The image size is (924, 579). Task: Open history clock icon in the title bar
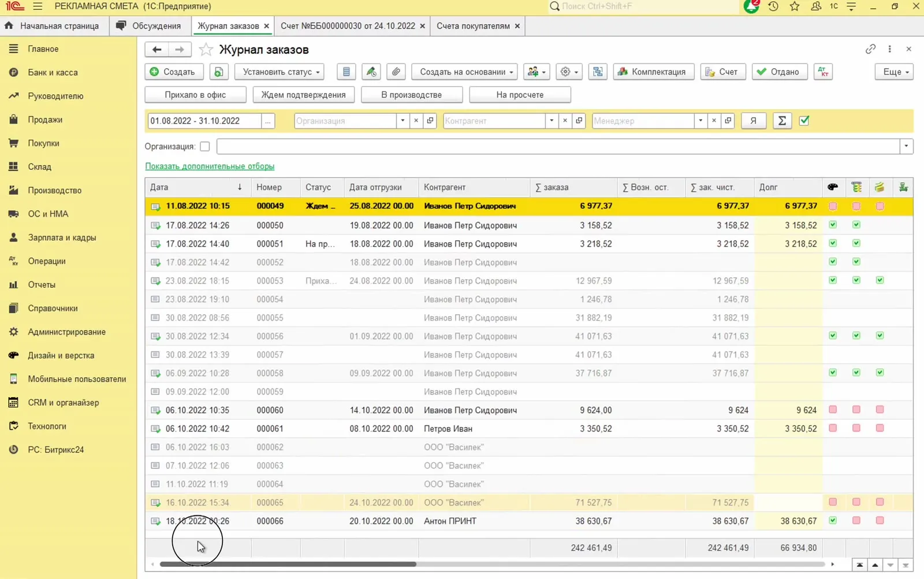pyautogui.click(x=773, y=6)
